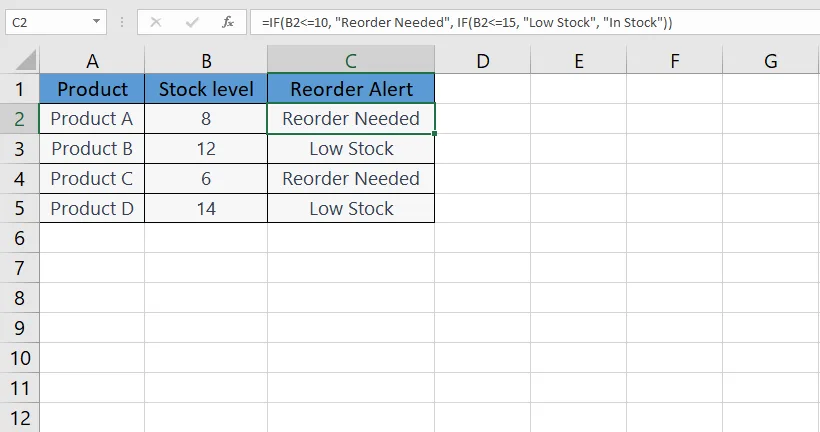Screen dimensions: 820x432
Task: Click the "Product" header cell
Action: tap(92, 89)
